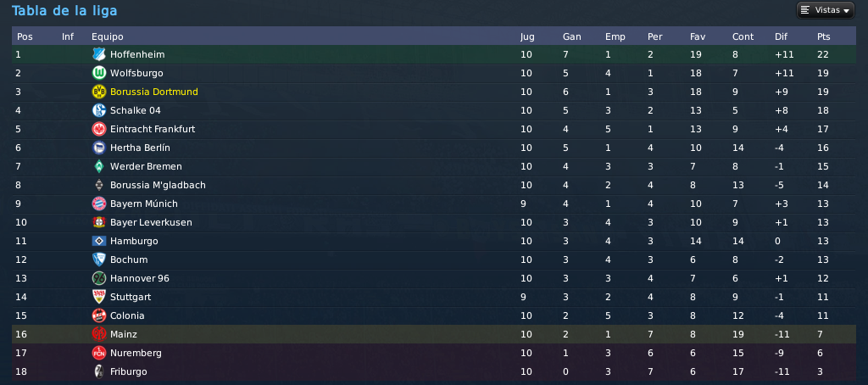Viewport: 868px width, 385px height.
Task: Sort by the Dif column header
Action: pos(781,36)
